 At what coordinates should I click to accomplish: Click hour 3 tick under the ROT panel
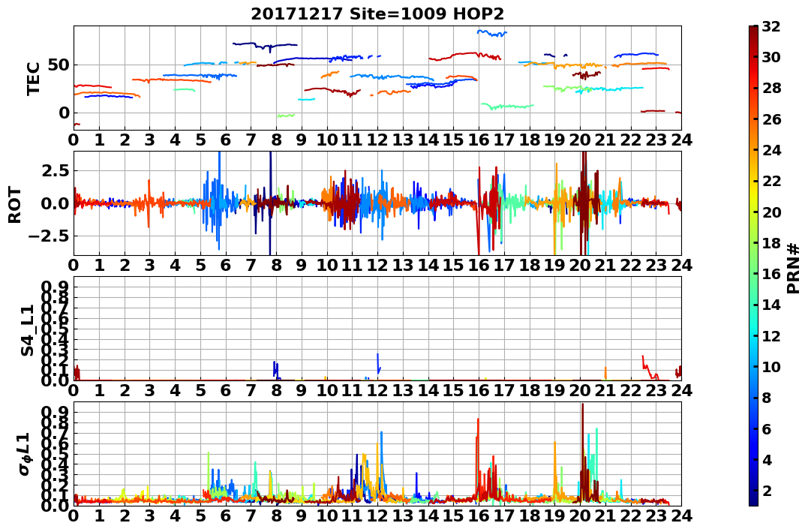pyautogui.click(x=149, y=265)
